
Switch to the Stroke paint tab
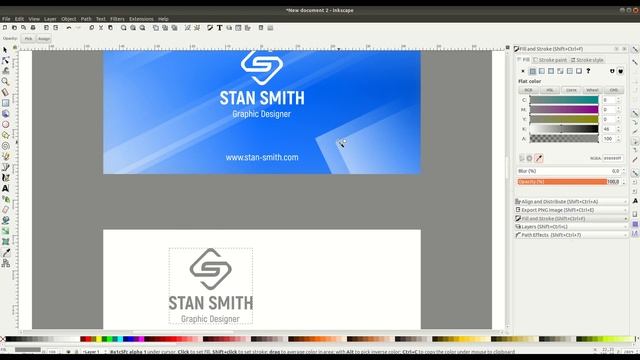550,60
